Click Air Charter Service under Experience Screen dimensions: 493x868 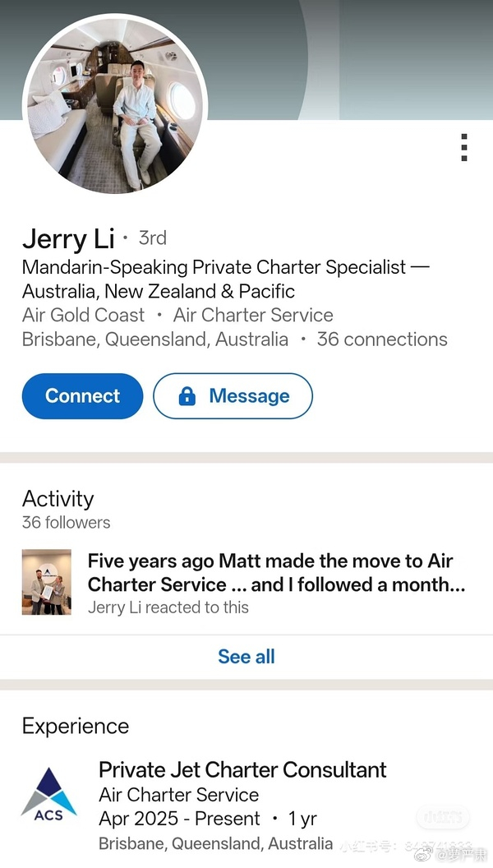coord(178,795)
